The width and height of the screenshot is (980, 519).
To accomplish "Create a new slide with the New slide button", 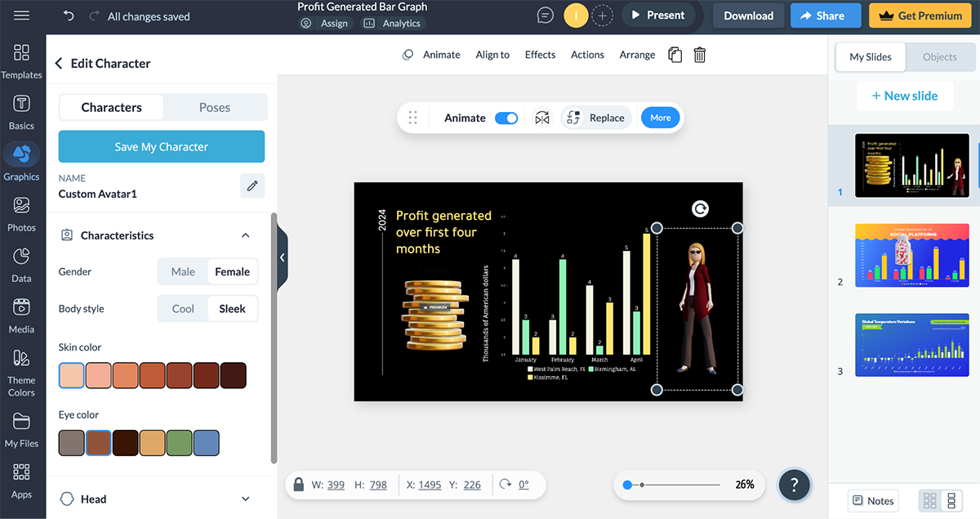I will point(905,95).
